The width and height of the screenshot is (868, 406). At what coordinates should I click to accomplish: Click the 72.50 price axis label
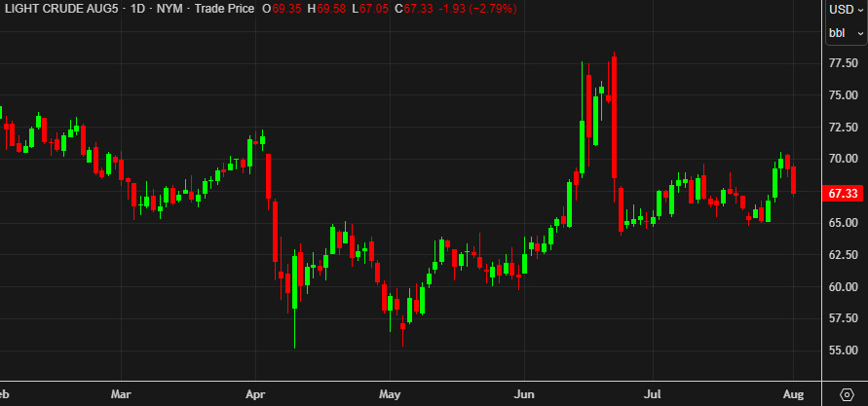point(843,128)
